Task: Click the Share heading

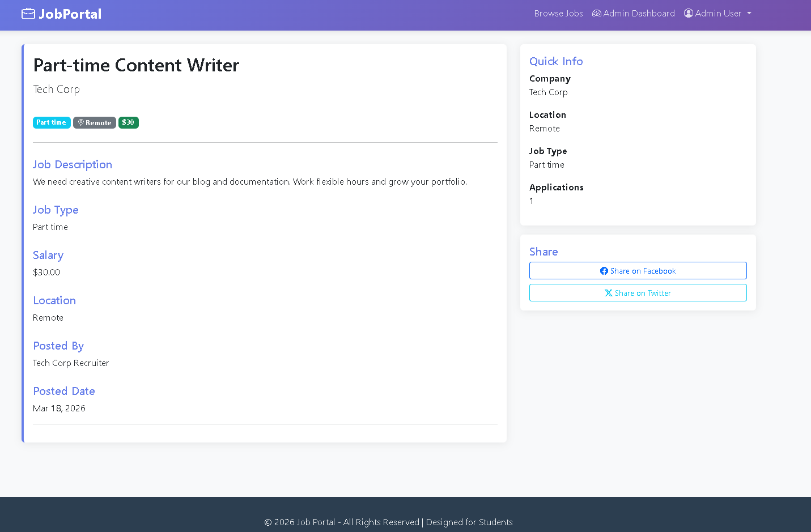Action: coord(544,252)
